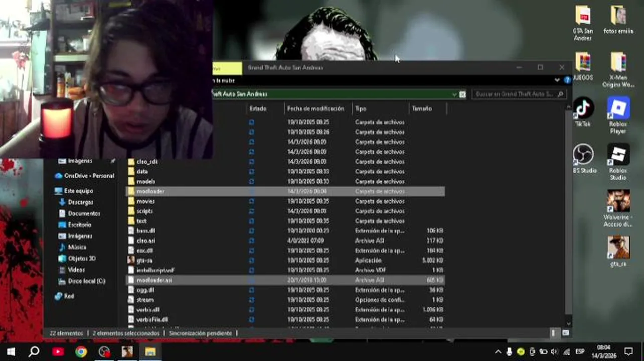Select the bass.dll file
Image resolution: width=644 pixels, height=361 pixels.
pos(145,231)
